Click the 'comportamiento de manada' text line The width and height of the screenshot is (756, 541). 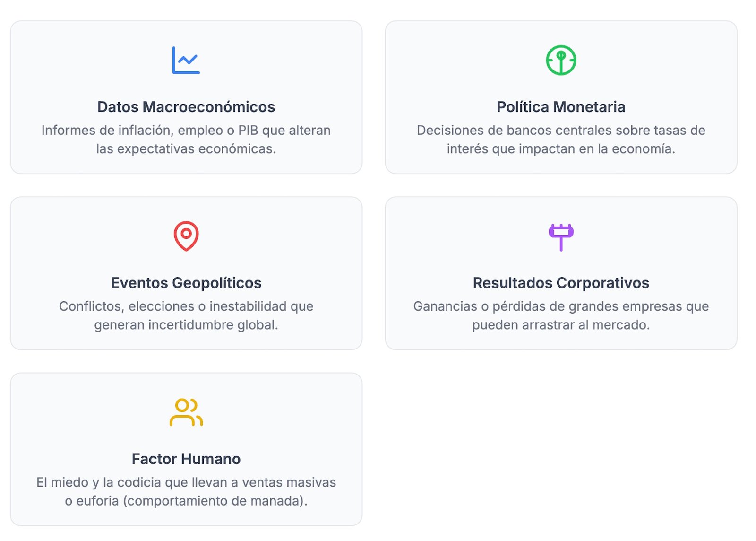(x=186, y=501)
